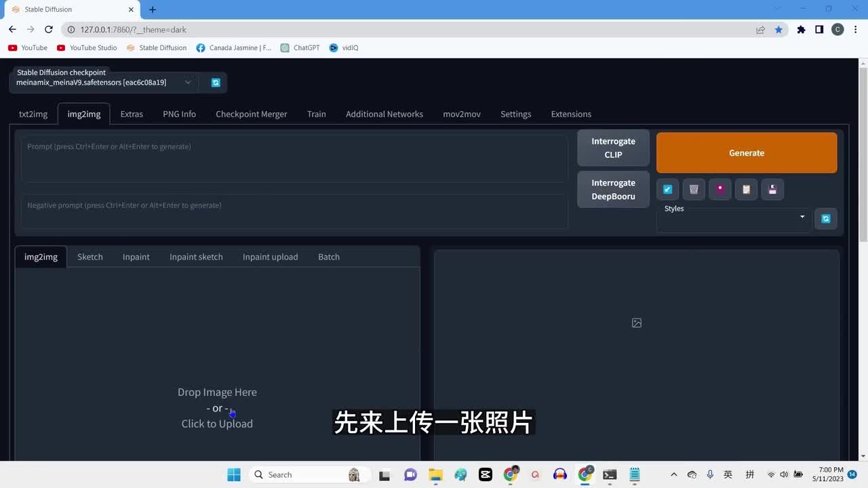Expand the Stable Diffusion checkpoint dropdown
This screenshot has width=868, height=488.
click(188, 83)
